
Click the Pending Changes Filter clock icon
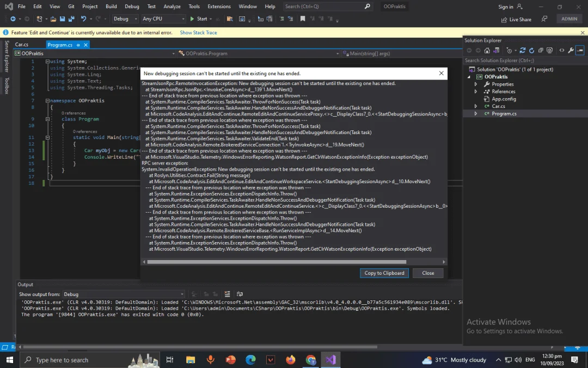coord(509,50)
